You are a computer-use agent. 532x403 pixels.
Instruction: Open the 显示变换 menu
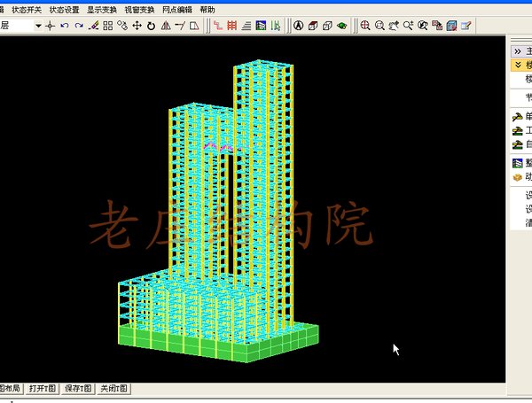[x=102, y=10]
